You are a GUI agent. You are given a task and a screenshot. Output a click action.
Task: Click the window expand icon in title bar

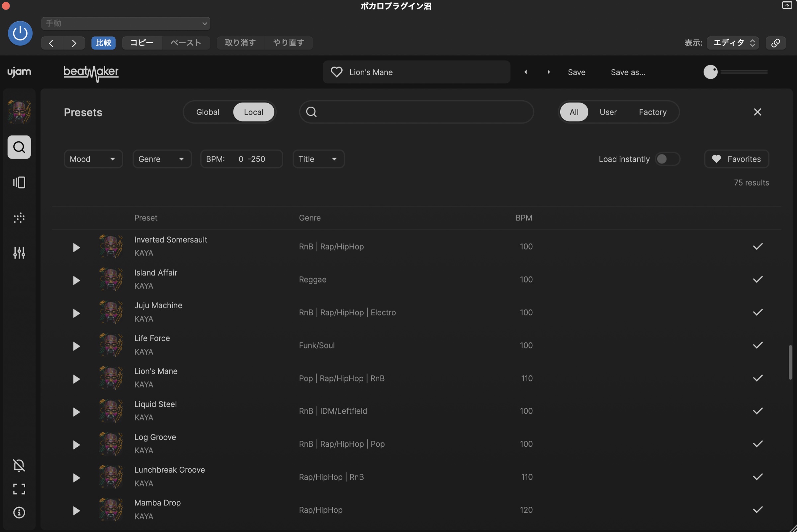point(787,5)
